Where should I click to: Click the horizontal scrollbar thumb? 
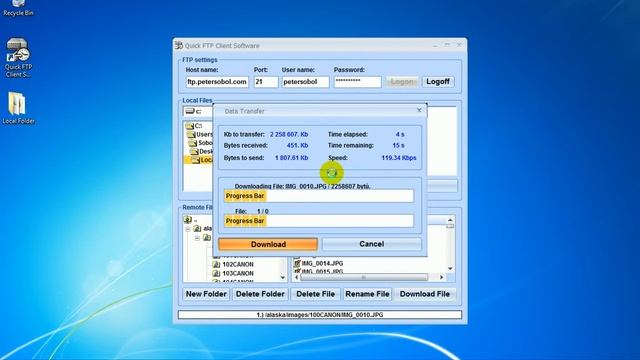364,278
